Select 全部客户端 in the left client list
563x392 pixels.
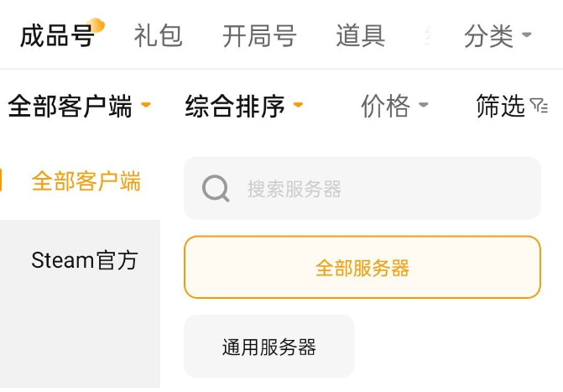coord(86,181)
